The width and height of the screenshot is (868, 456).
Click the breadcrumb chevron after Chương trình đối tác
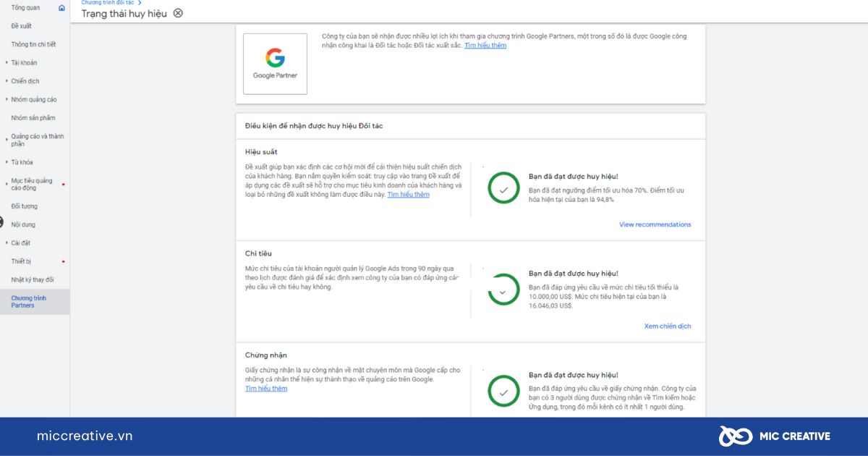click(x=139, y=3)
